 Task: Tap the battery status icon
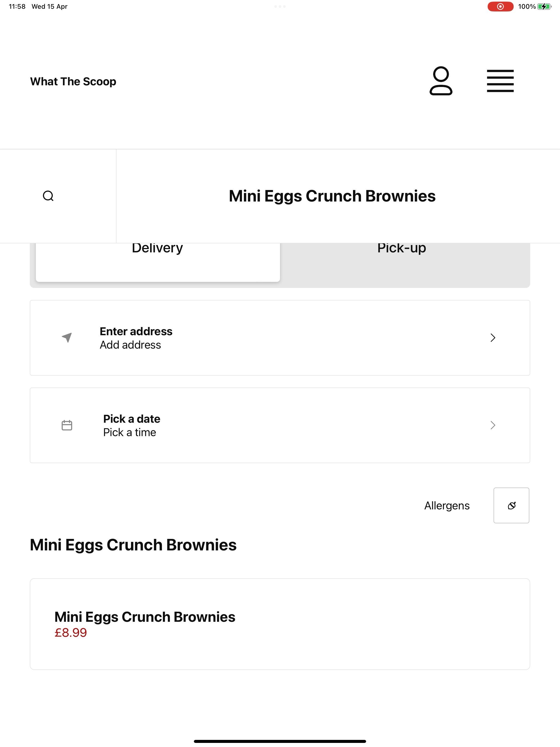(x=544, y=6)
